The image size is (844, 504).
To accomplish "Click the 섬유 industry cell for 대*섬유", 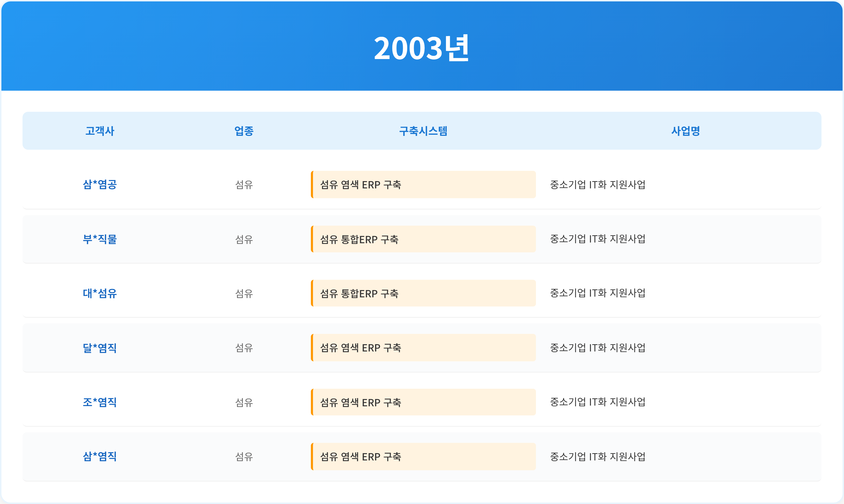I will click(x=244, y=293).
